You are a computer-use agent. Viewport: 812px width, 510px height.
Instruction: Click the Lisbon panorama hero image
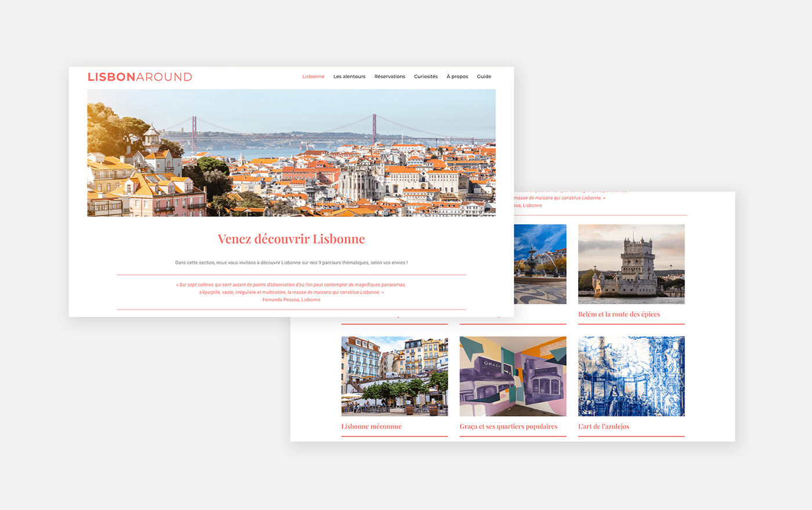tap(291, 153)
